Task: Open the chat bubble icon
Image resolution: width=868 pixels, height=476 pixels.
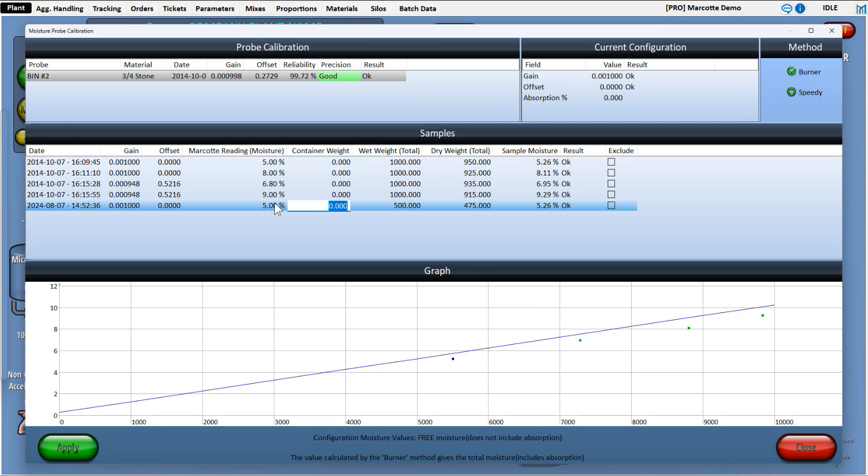Action: coord(786,8)
